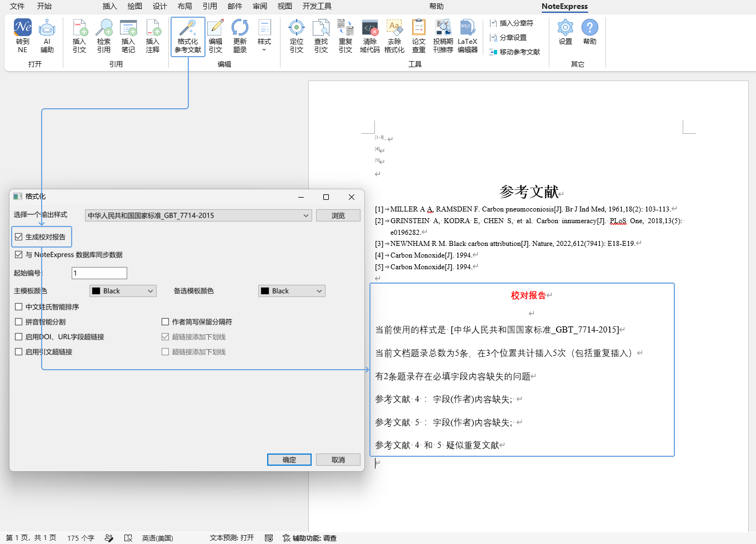Select the 检索引用 search icon
The height and width of the screenshot is (544, 756).
click(104, 36)
